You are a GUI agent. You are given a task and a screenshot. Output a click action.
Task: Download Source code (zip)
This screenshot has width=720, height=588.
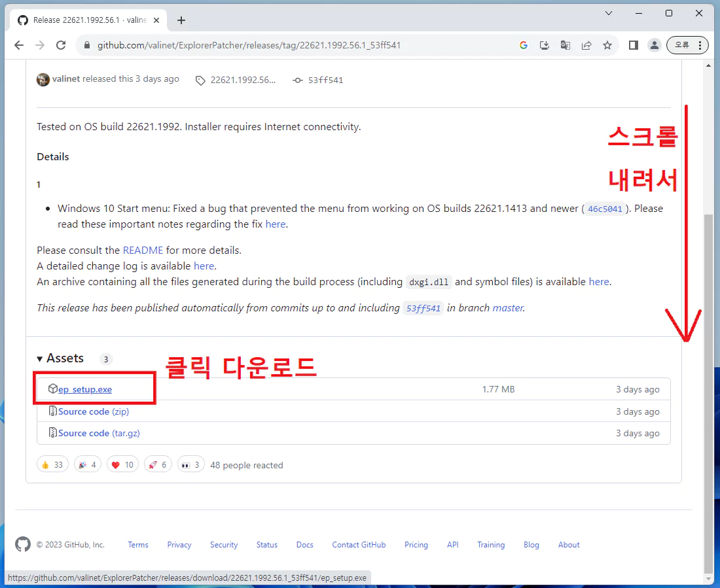94,411
